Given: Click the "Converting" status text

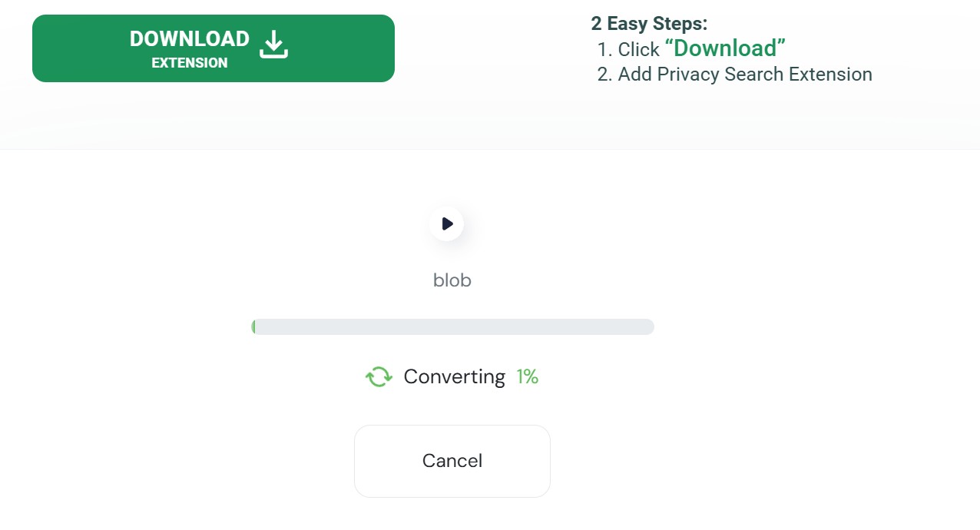Looking at the screenshot, I should click(454, 376).
